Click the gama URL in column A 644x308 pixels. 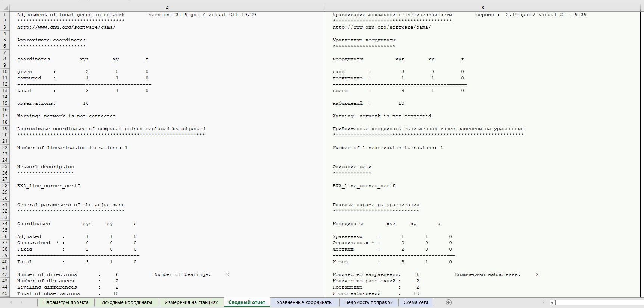[66, 27]
